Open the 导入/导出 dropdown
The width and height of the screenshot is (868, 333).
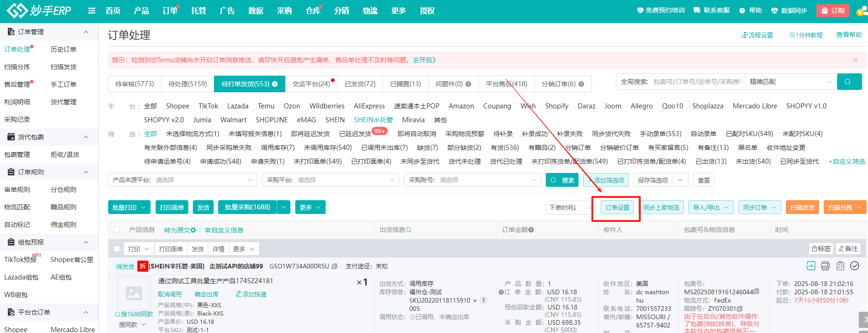[x=711, y=208]
